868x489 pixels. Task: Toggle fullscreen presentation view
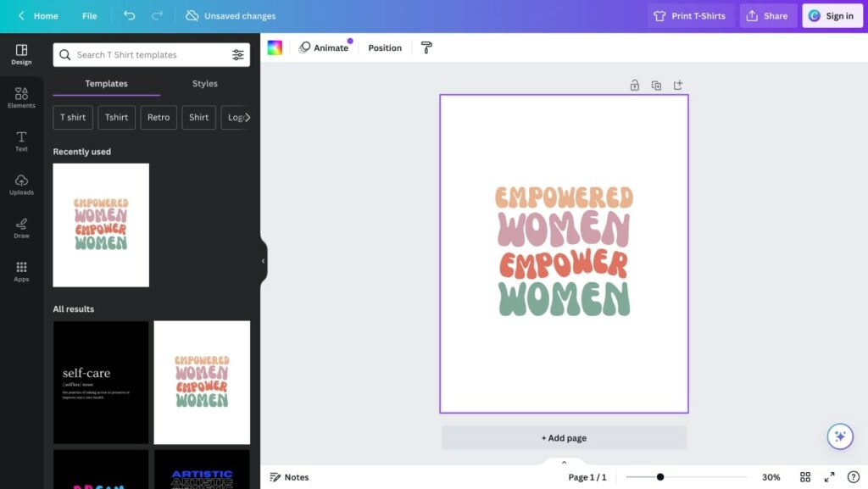pyautogui.click(x=830, y=477)
